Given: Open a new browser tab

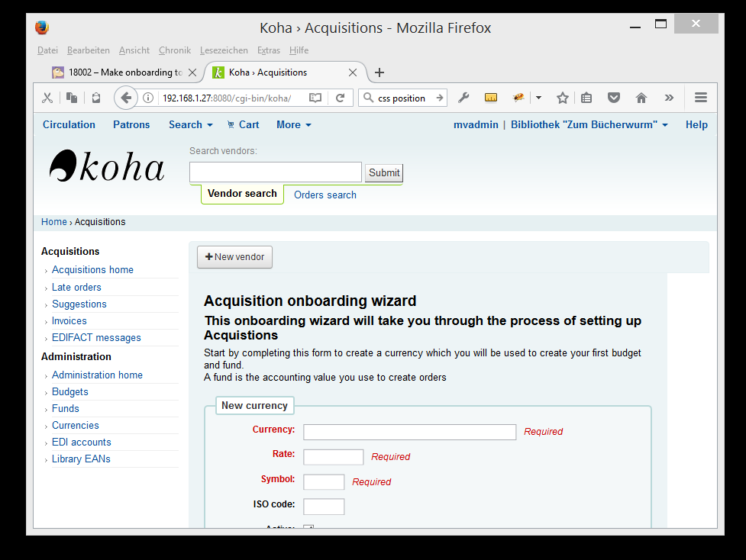Looking at the screenshot, I should click(379, 72).
